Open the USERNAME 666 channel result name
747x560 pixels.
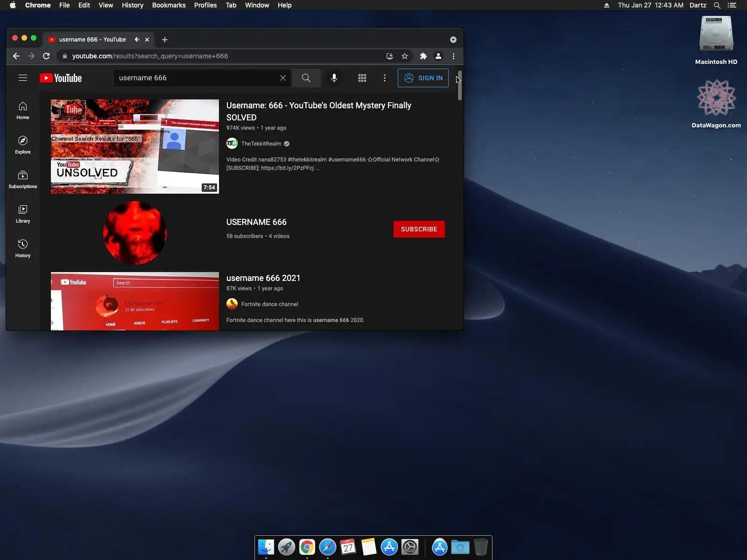pyautogui.click(x=256, y=222)
